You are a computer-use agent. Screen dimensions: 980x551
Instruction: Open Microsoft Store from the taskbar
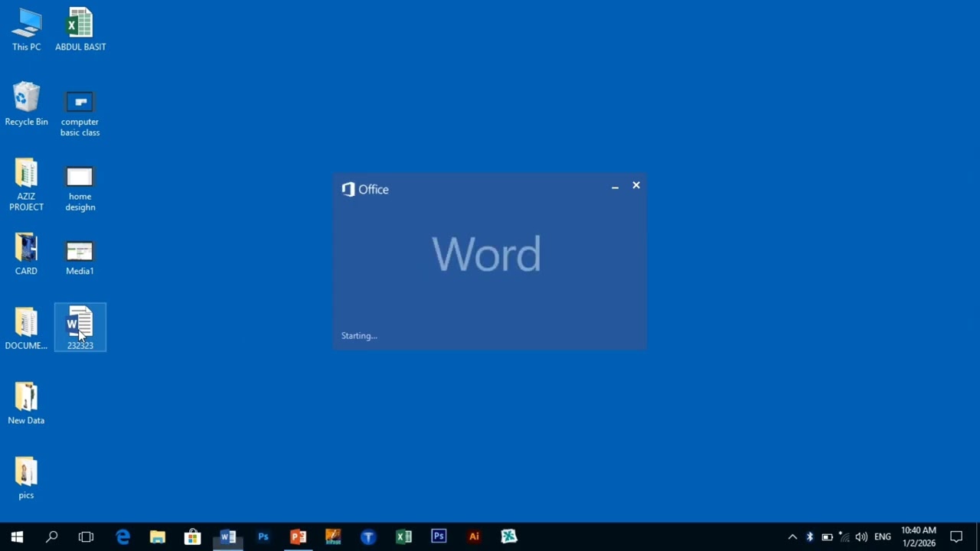(x=193, y=536)
